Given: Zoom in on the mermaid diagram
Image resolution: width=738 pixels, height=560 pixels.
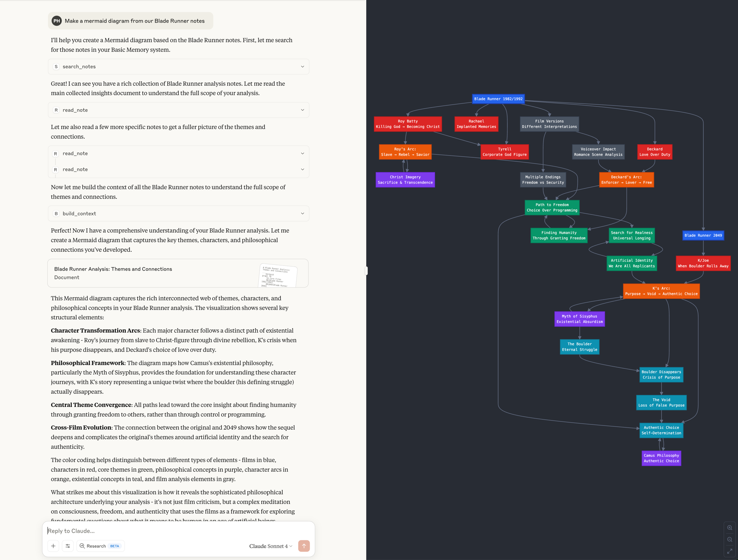Looking at the screenshot, I should point(730,528).
